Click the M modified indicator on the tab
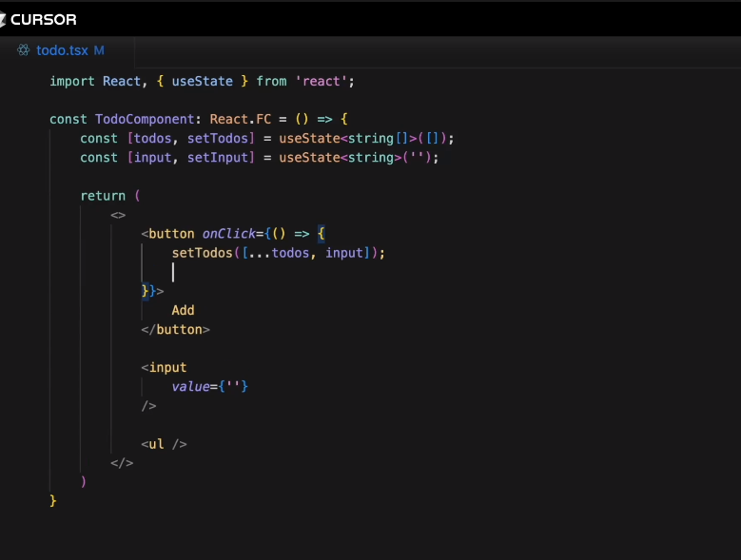This screenshot has height=560, width=741. tap(99, 50)
